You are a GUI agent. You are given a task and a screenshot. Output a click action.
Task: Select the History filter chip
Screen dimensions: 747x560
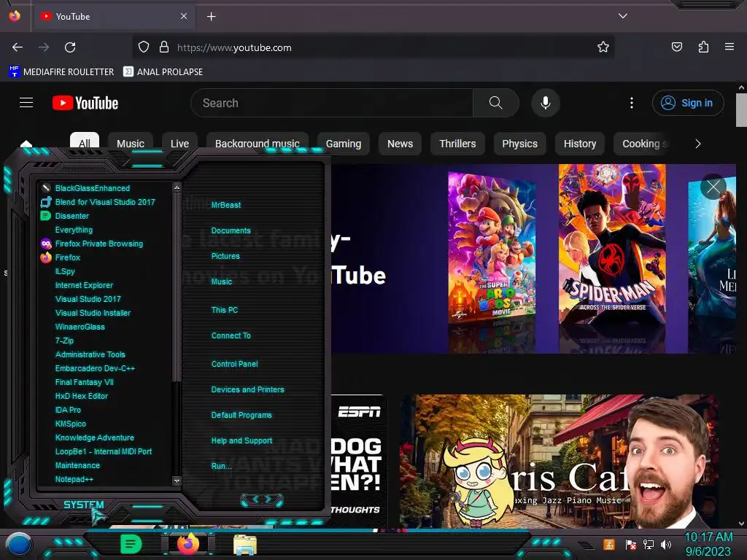[x=580, y=144]
